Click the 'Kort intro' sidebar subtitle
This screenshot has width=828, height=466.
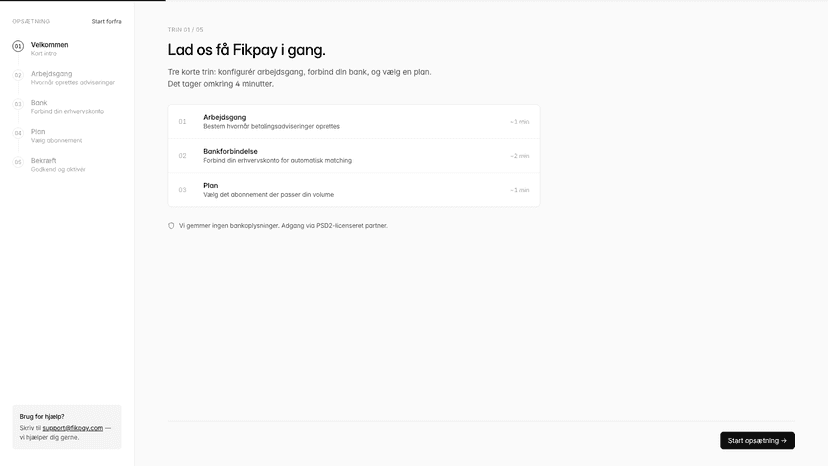(44, 53)
